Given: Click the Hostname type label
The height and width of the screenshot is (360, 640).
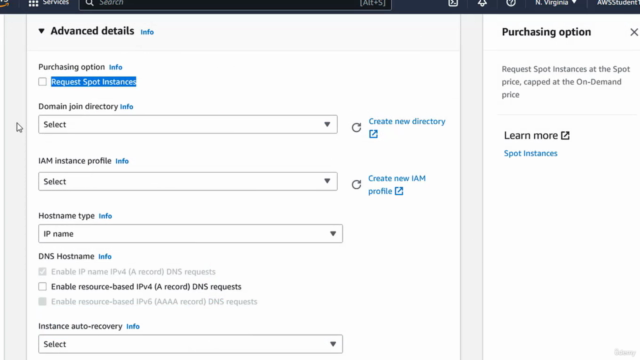Looking at the screenshot, I should coord(67,216).
